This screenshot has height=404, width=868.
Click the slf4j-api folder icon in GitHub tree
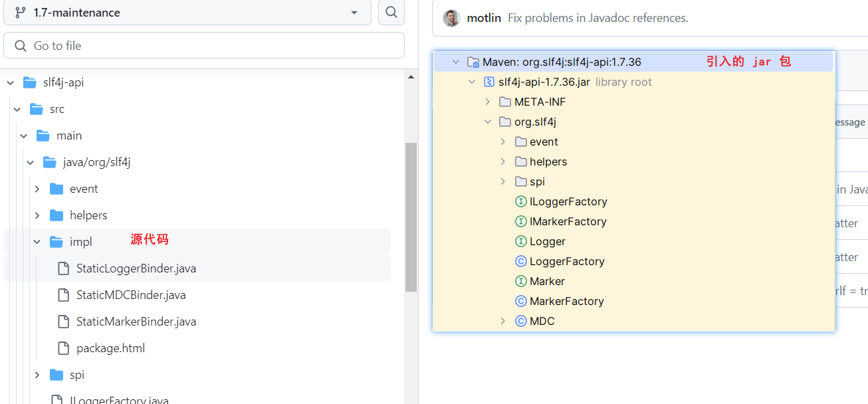pos(30,82)
